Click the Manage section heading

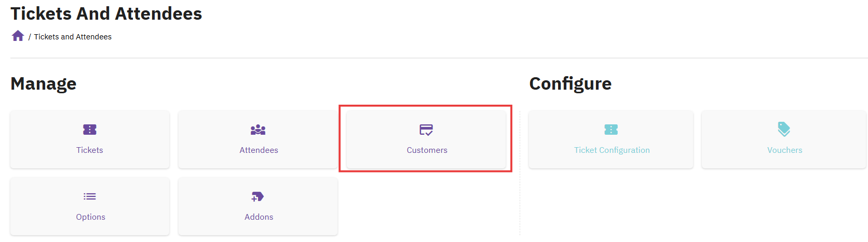pyautogui.click(x=44, y=83)
